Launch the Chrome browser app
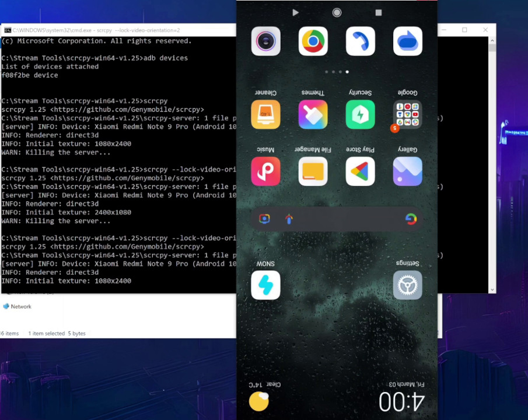 (313, 41)
